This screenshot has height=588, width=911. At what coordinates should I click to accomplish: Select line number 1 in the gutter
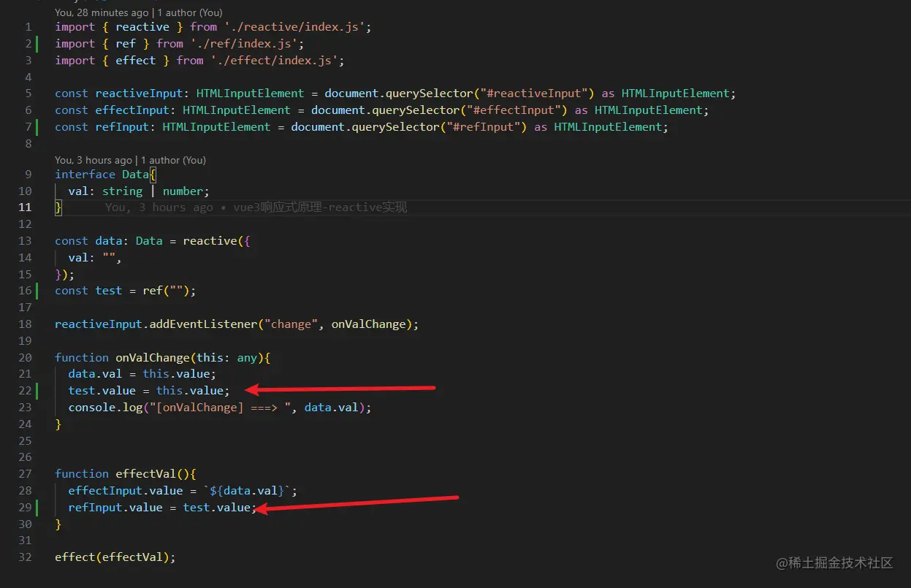[x=28, y=27]
